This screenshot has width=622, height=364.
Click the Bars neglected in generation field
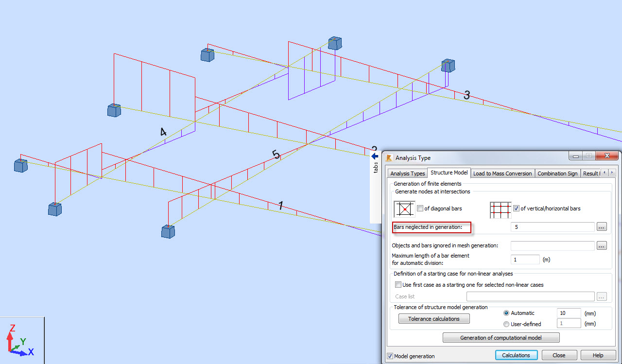(x=553, y=227)
